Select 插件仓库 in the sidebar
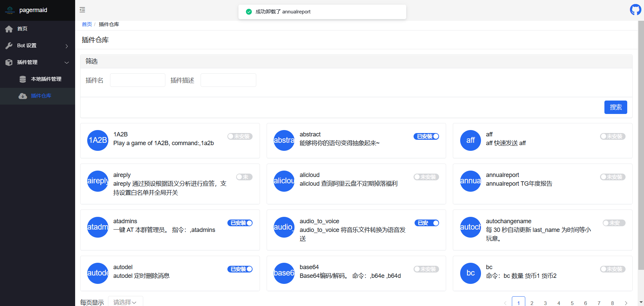The width and height of the screenshot is (644, 306). [41, 96]
